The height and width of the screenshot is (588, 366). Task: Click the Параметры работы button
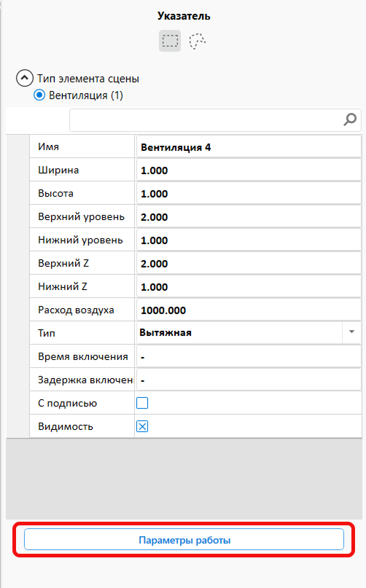coord(184,540)
